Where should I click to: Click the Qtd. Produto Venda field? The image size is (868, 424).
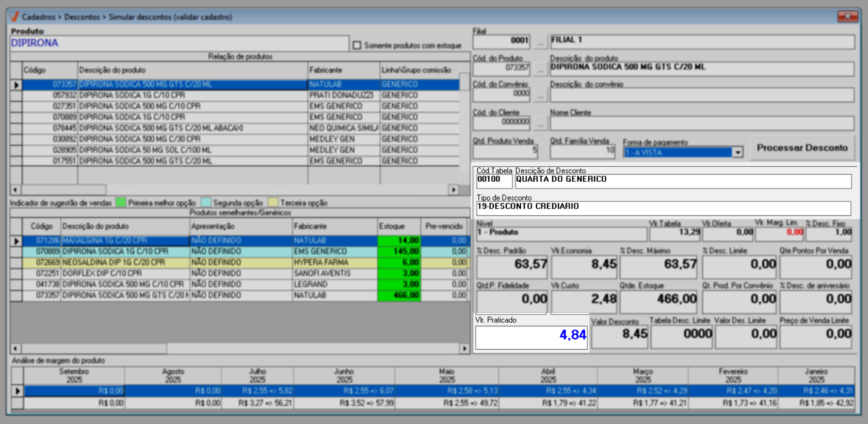pyautogui.click(x=505, y=151)
